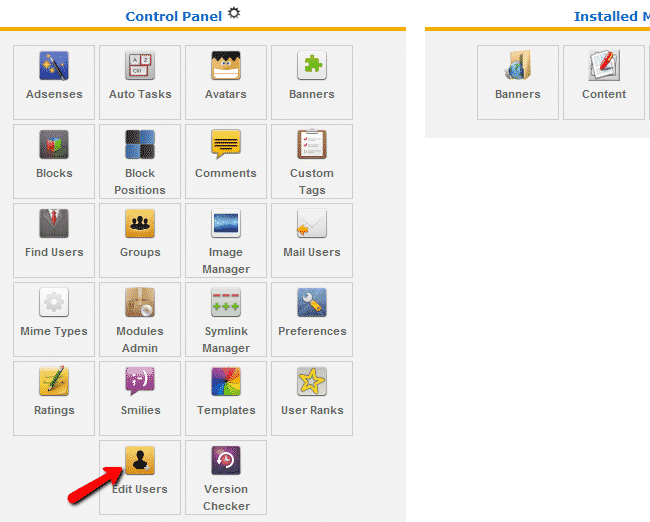Open system Preferences icon
The image size is (650, 522).
click(312, 318)
